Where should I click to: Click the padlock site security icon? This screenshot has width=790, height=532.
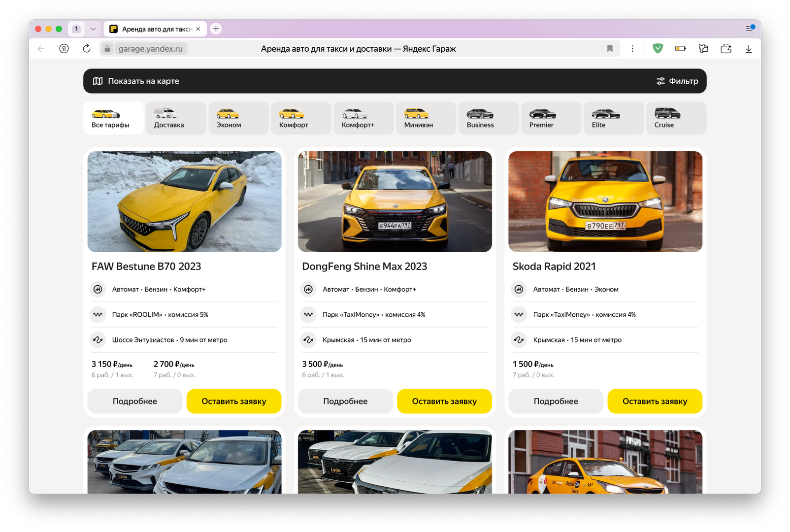point(107,49)
